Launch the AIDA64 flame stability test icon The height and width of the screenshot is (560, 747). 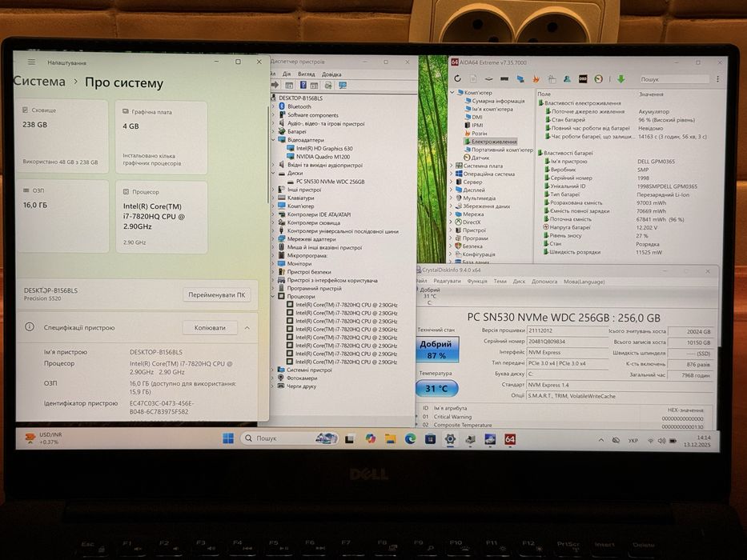click(x=536, y=79)
